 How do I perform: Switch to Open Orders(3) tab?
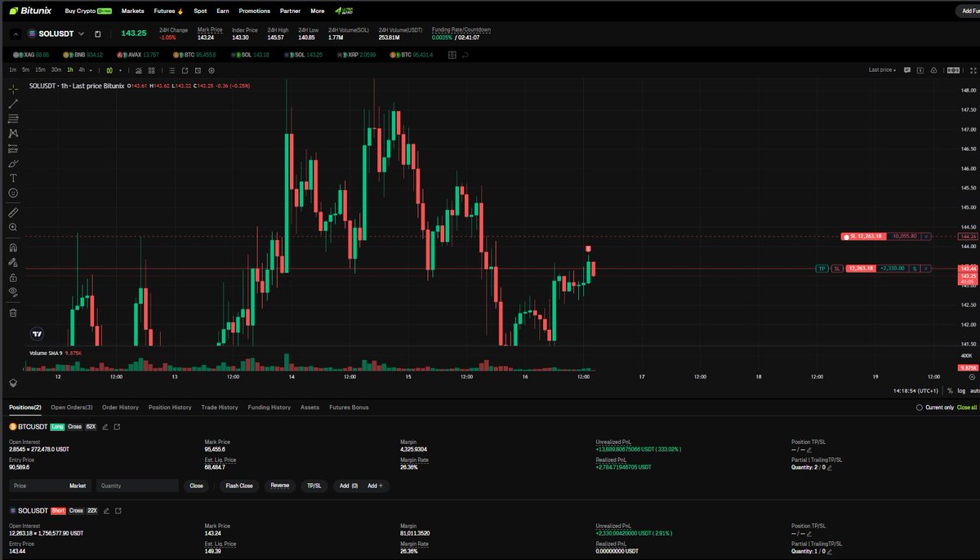(71, 407)
